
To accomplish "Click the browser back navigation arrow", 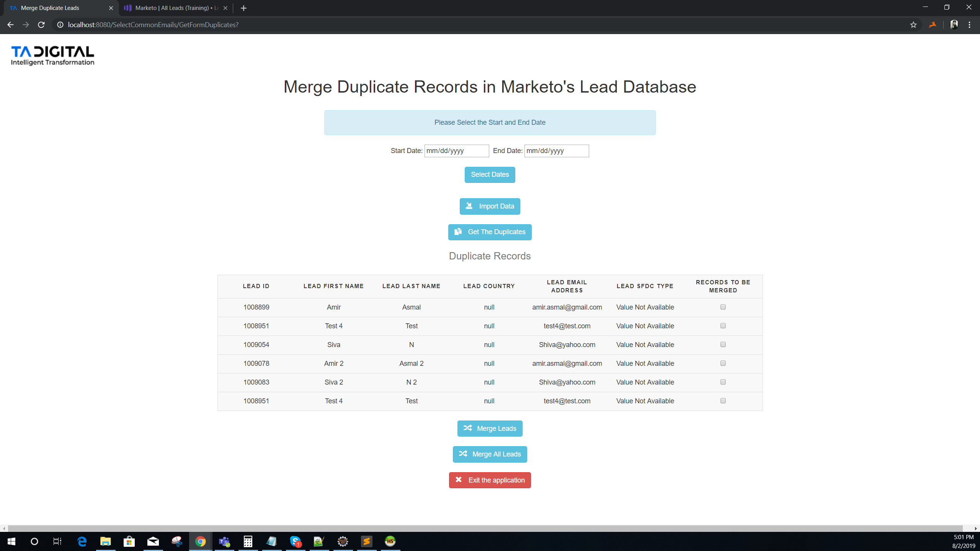I will 11,25.
